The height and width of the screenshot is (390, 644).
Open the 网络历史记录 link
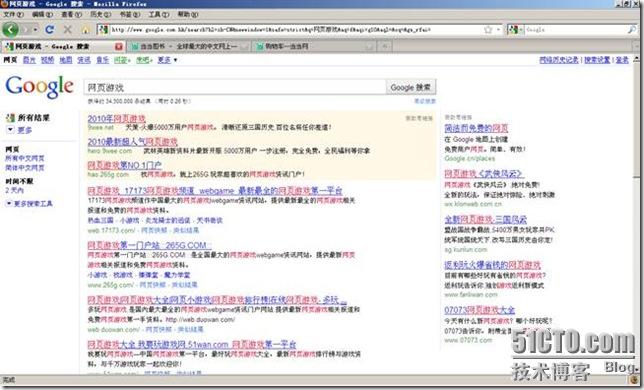559,60
